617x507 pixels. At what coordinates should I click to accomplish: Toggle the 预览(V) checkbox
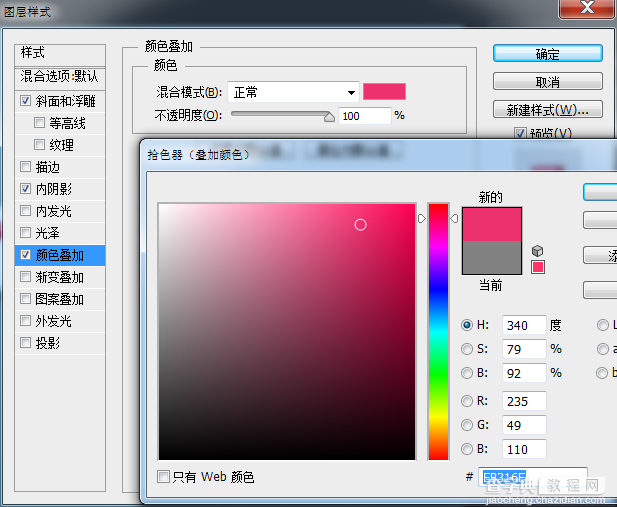(520, 133)
